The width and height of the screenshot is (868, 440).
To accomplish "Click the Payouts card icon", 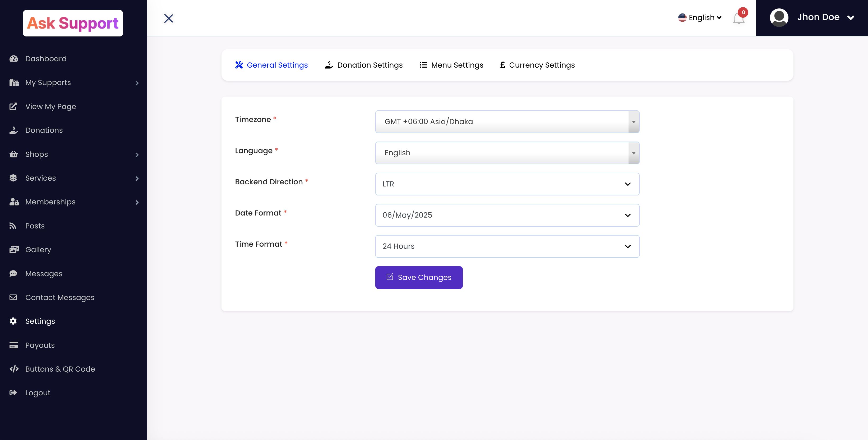I will tap(13, 345).
